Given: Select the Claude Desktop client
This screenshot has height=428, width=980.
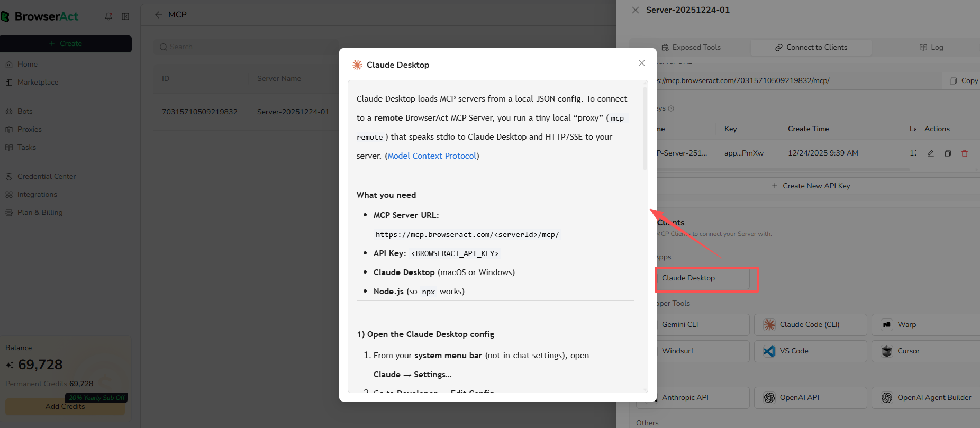Looking at the screenshot, I should pos(702,278).
